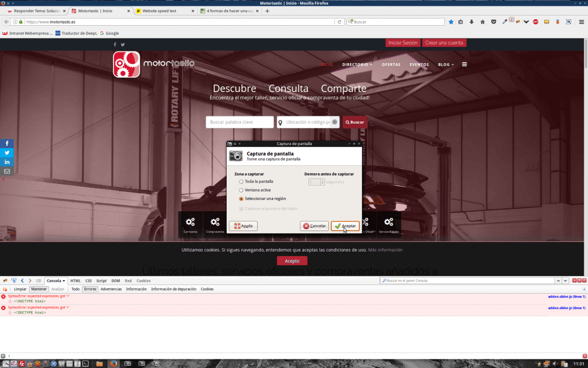Filter the console by Advertencias
Image resolution: width=588 pixels, height=368 pixels.
coord(111,289)
